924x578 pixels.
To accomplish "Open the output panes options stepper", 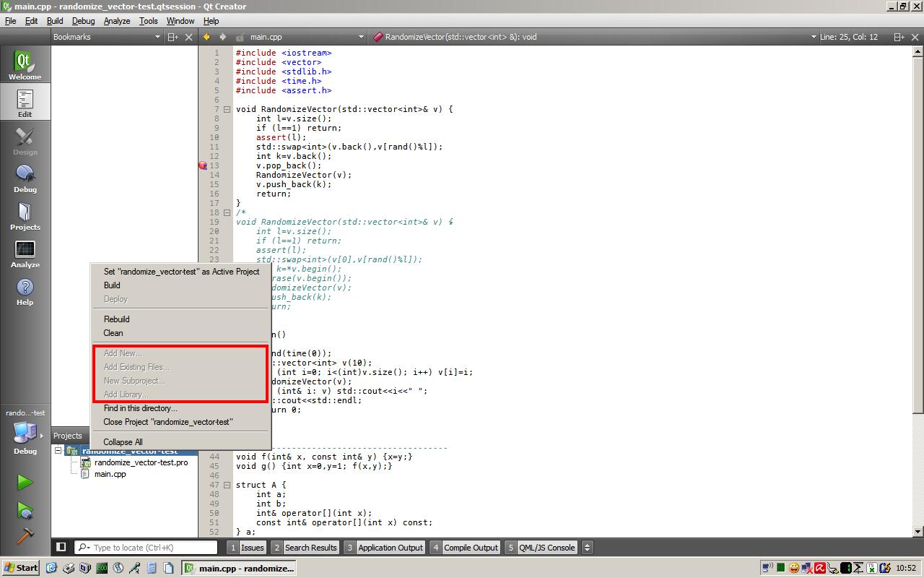I will coord(588,548).
